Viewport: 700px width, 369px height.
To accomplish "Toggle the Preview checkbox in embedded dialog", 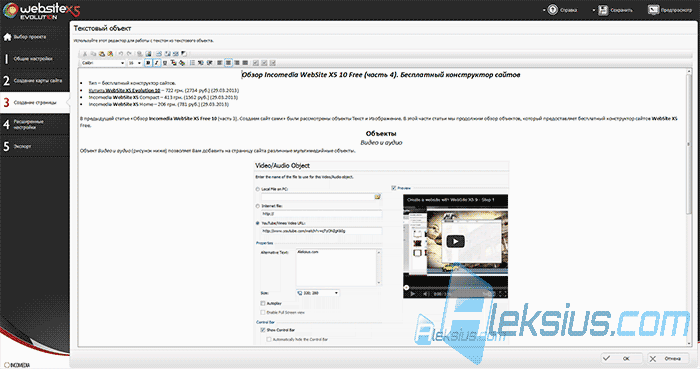I will [394, 188].
